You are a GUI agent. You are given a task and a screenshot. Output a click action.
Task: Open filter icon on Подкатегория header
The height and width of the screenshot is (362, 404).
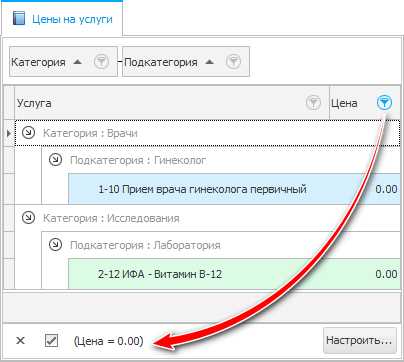pyautogui.click(x=233, y=62)
